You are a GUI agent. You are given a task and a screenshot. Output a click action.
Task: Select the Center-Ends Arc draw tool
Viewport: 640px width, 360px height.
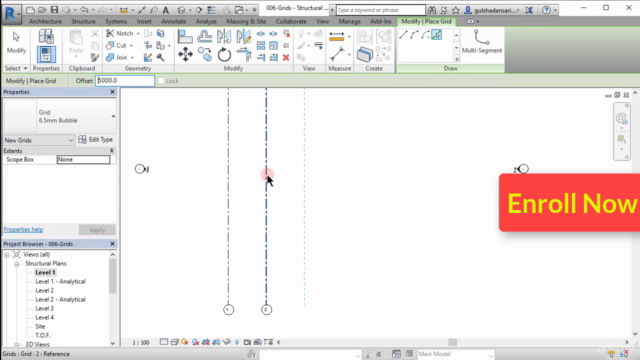426,35
